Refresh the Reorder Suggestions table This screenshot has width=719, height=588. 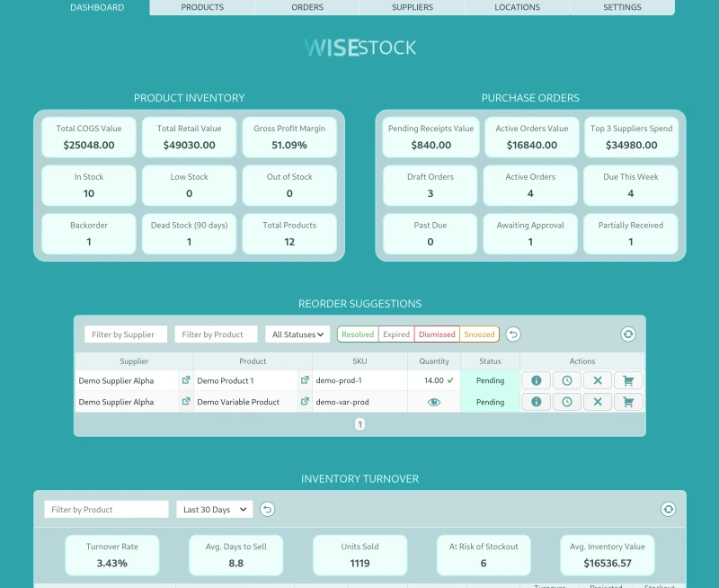click(628, 334)
